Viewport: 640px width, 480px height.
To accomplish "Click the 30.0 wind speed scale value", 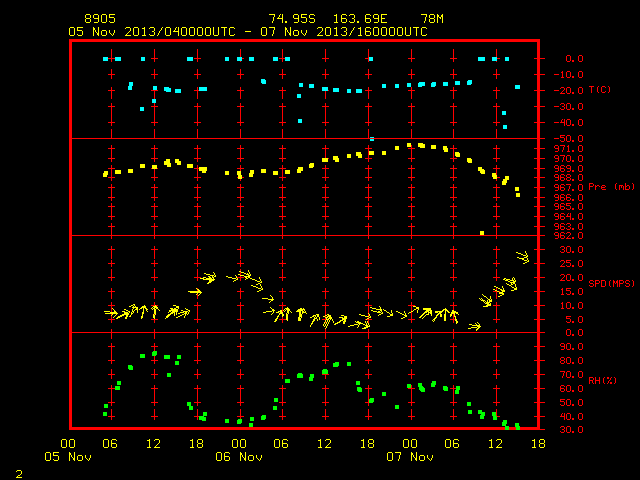I will click(571, 250).
